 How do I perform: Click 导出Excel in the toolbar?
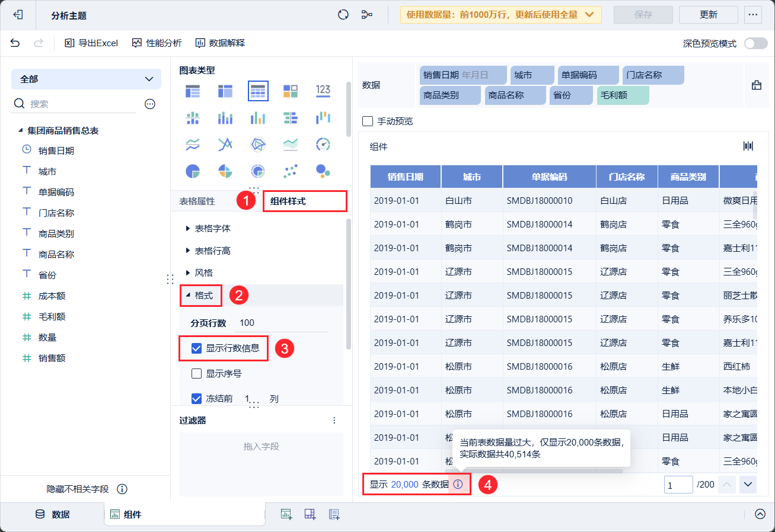pos(91,43)
